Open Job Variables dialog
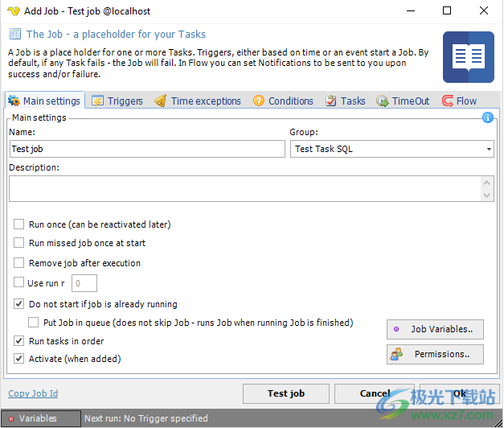Viewport: 504px width, 428px height. (435, 329)
